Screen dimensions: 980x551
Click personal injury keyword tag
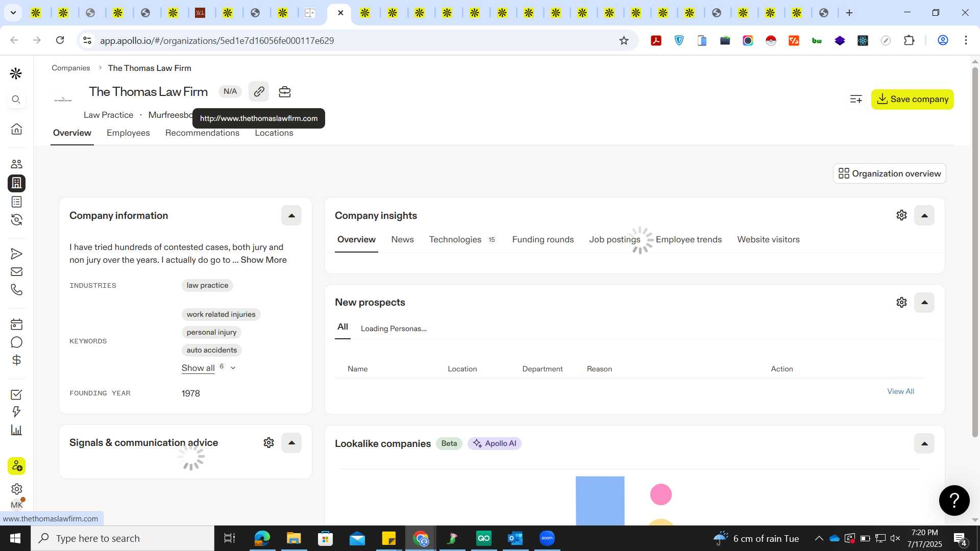[x=211, y=332]
